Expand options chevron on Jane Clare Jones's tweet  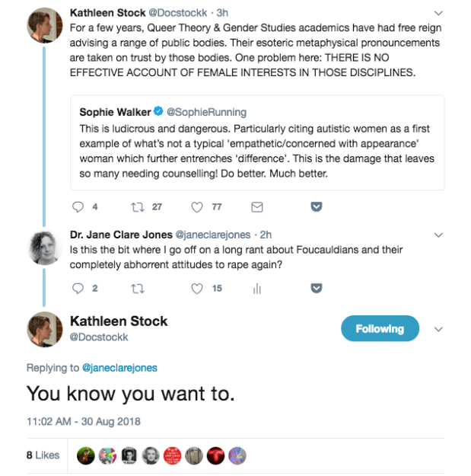438,235
